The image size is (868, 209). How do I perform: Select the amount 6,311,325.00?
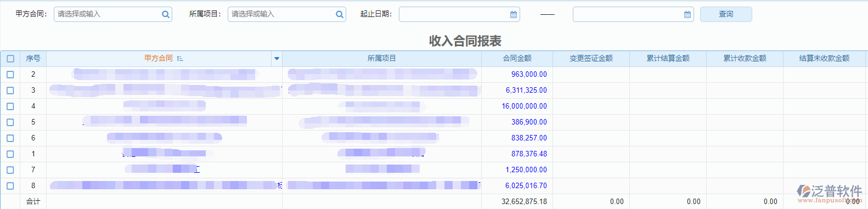[526, 91]
